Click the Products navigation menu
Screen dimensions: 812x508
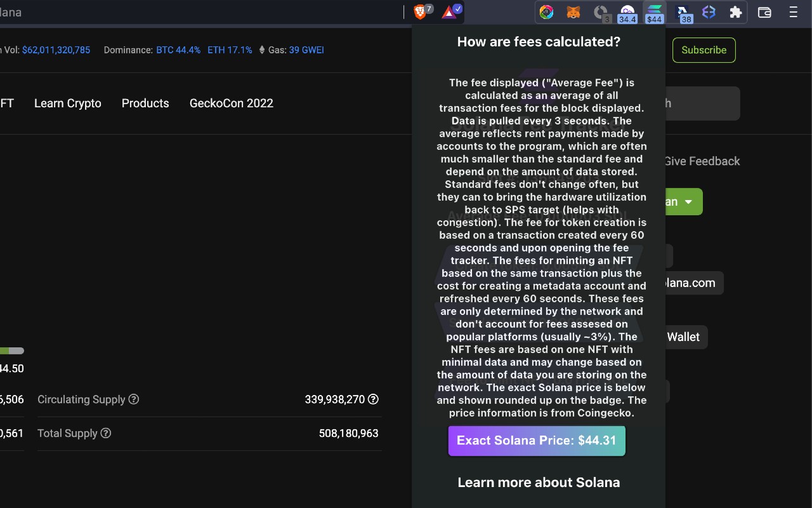coord(145,103)
